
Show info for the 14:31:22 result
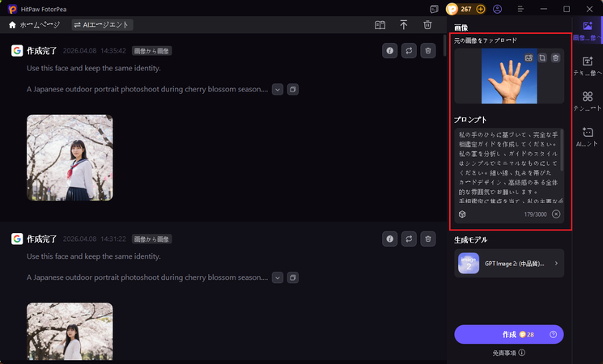click(389, 239)
